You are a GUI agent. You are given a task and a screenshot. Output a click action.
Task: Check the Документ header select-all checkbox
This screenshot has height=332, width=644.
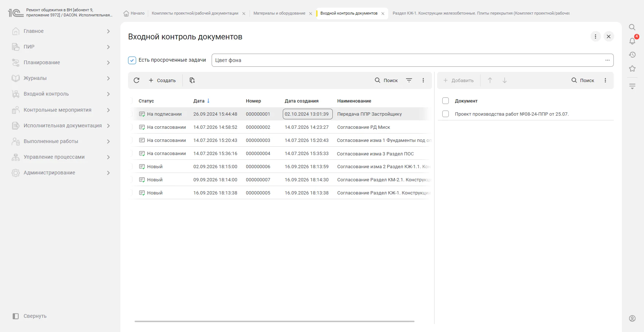point(446,101)
